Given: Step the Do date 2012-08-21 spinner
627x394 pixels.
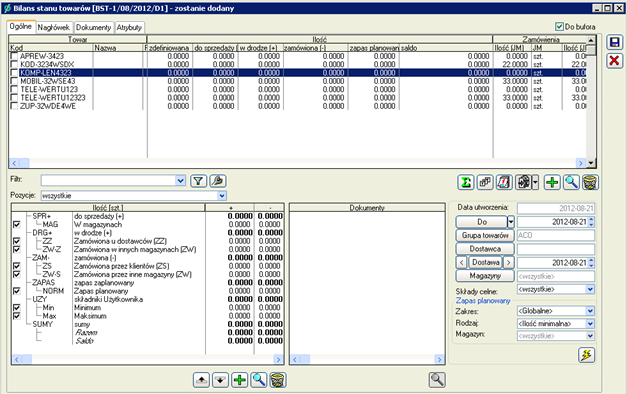Looking at the screenshot, I should pyautogui.click(x=591, y=222).
